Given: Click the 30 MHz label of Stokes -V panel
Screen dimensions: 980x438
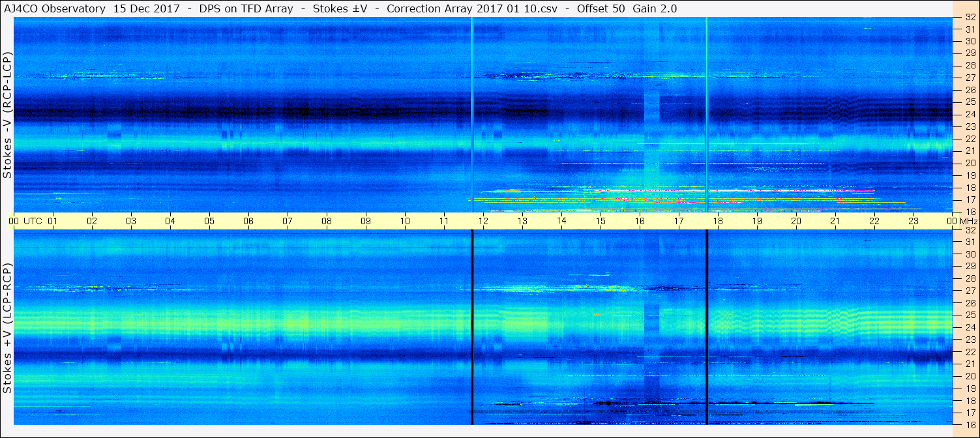Looking at the screenshot, I should [x=970, y=41].
